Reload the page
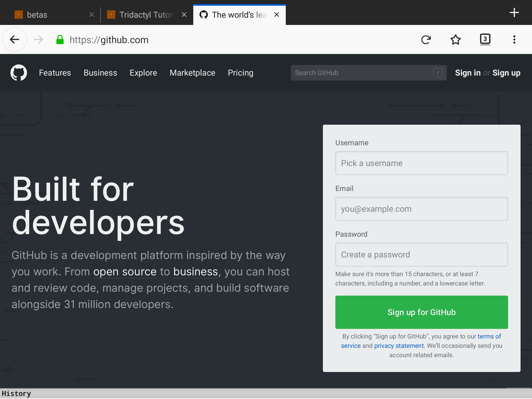This screenshot has height=399, width=532. (x=426, y=39)
